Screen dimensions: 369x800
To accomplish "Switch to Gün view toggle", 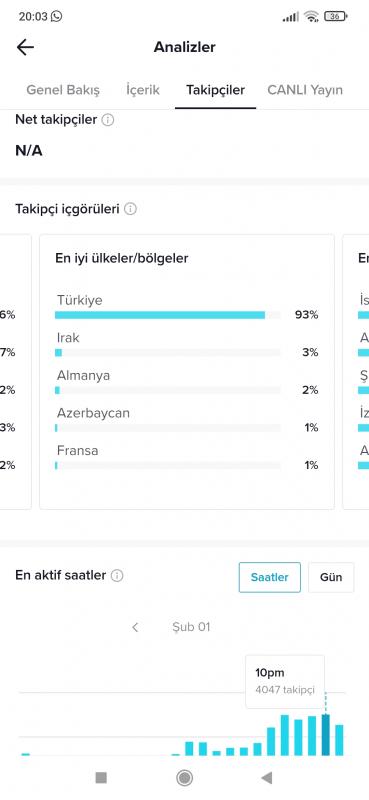I will coord(331,578).
